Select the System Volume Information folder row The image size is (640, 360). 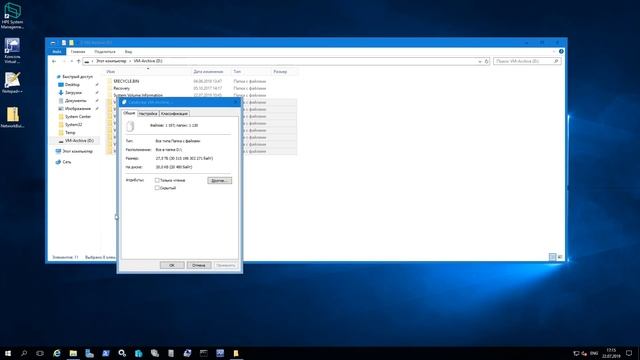pos(202,95)
